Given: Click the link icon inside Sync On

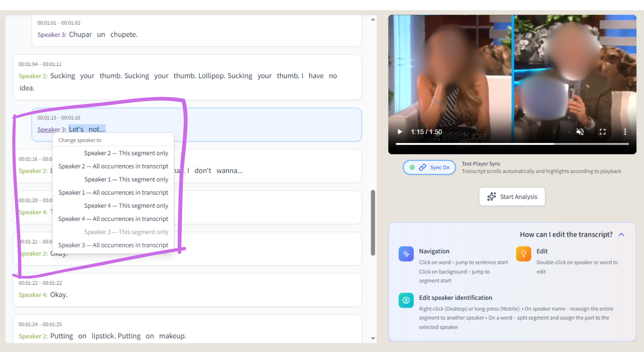Looking at the screenshot, I should point(423,167).
